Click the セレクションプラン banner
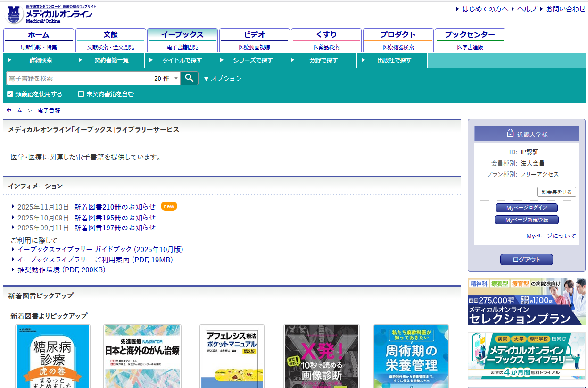Viewport: 588px width, 388px height. [x=526, y=302]
